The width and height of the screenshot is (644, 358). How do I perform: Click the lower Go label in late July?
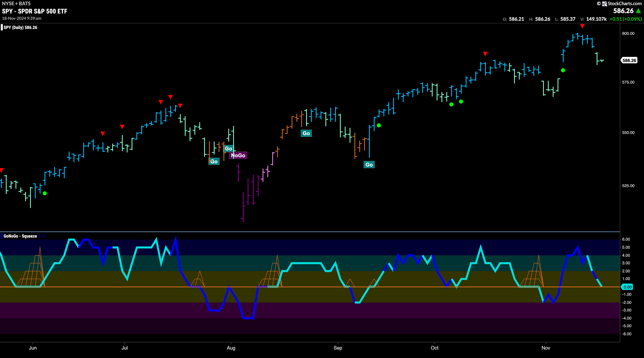coord(214,161)
